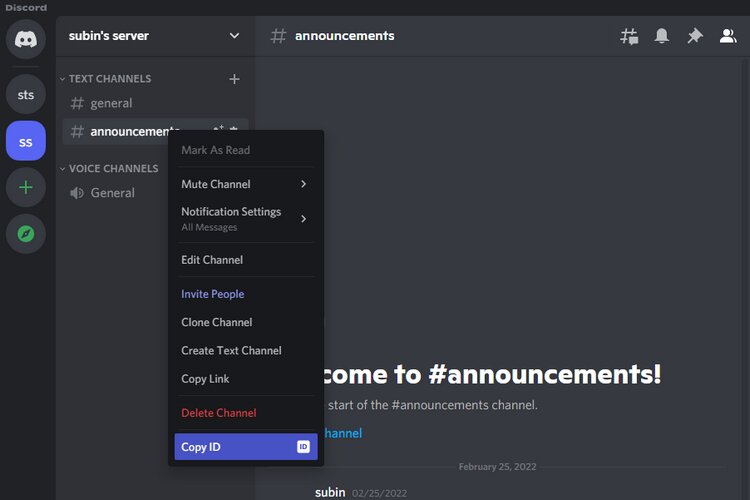
Task: Toggle notification bell in header
Action: (662, 36)
